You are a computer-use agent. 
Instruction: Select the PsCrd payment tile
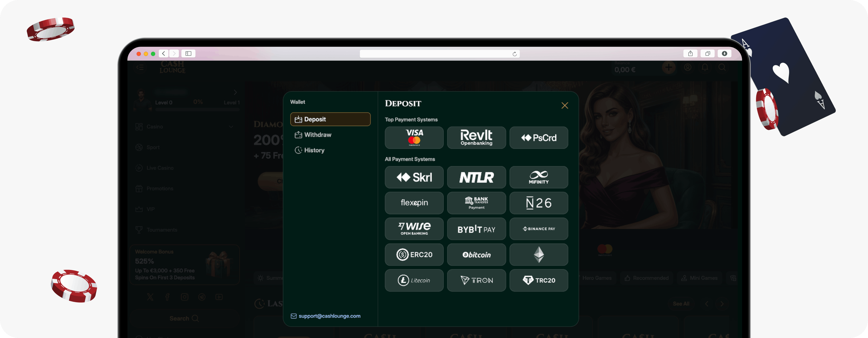539,138
